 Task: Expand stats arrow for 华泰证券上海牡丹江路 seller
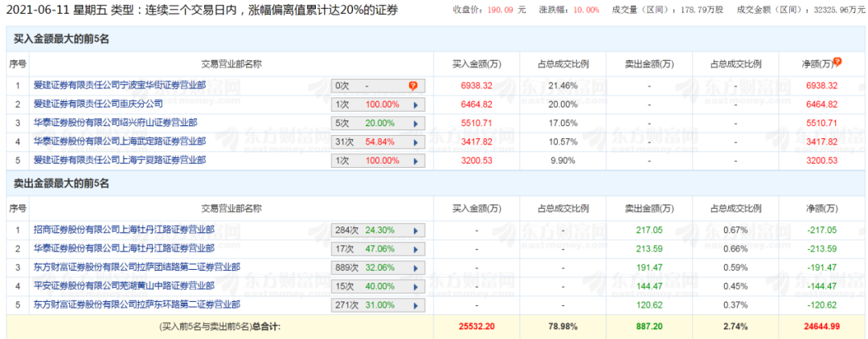(416, 249)
